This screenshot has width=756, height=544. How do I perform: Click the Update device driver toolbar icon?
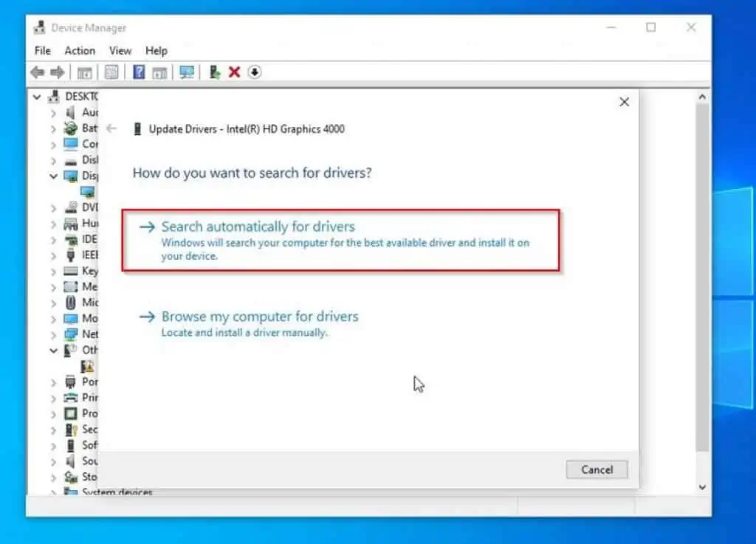tap(215, 72)
